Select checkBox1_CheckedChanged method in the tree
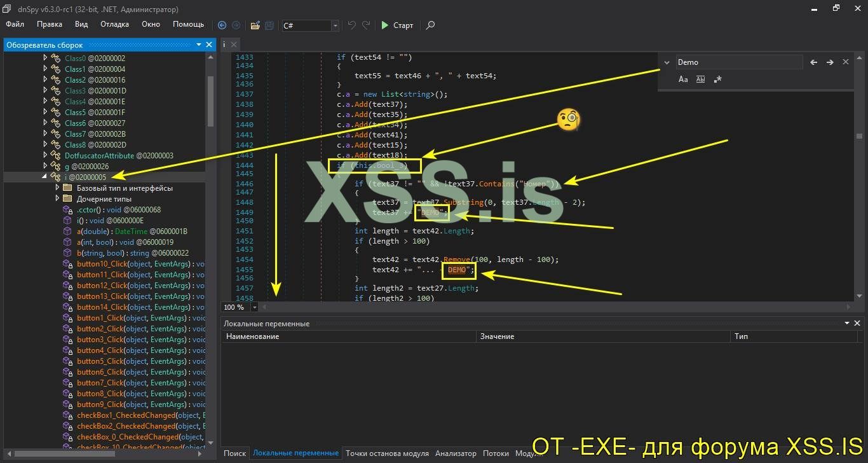This screenshot has height=463, width=868. tap(133, 415)
